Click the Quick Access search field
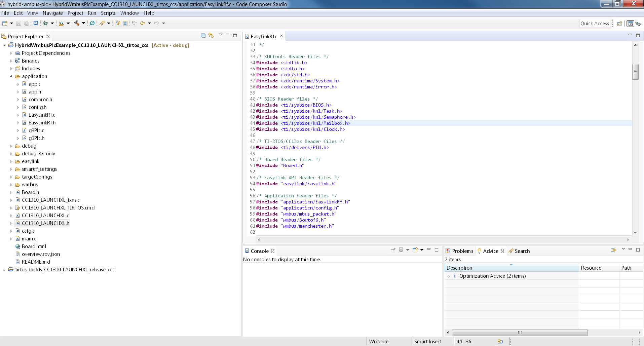 (595, 23)
